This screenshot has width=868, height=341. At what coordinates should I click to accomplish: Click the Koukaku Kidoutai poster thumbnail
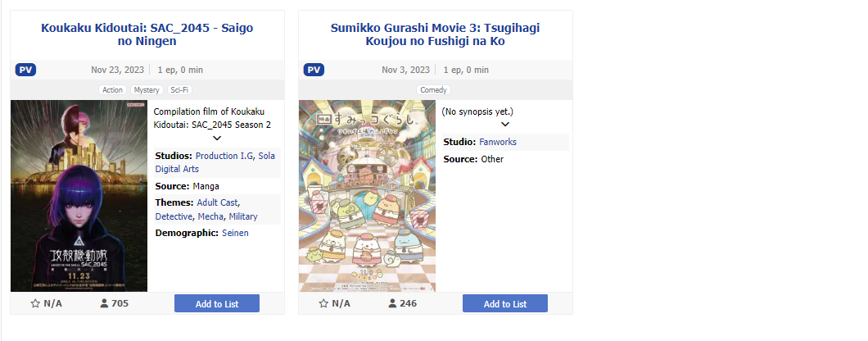click(x=79, y=196)
